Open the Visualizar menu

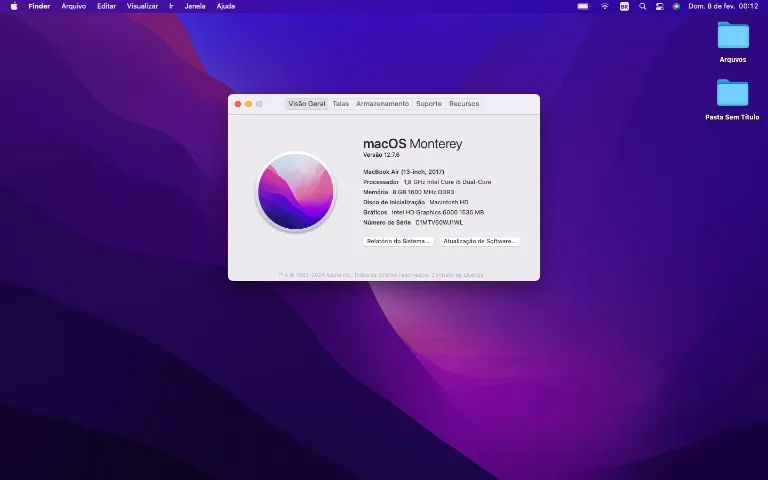(142, 6)
